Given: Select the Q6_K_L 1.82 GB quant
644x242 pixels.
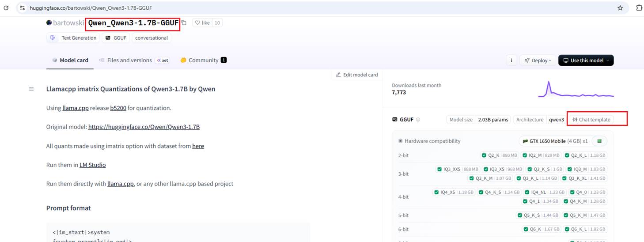Looking at the screenshot, I should 585,229.
